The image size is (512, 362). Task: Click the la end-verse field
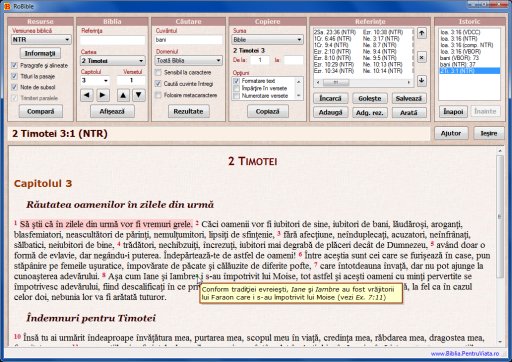click(293, 60)
